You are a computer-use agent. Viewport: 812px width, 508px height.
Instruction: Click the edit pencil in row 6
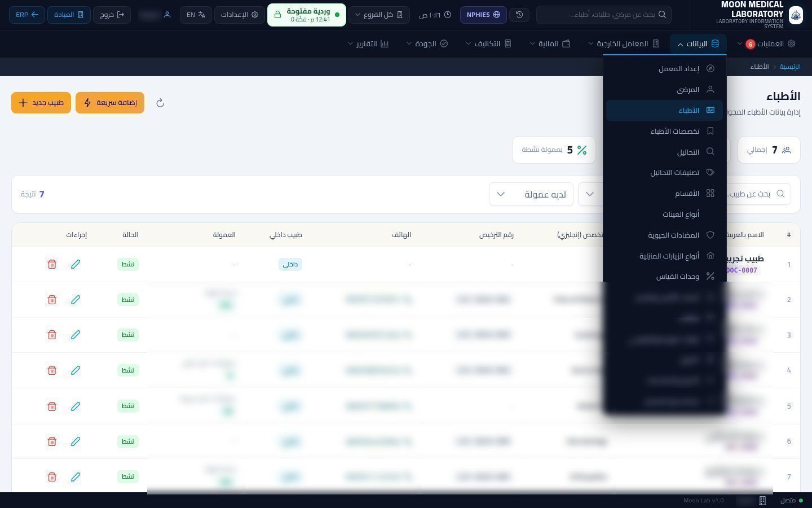(76, 441)
